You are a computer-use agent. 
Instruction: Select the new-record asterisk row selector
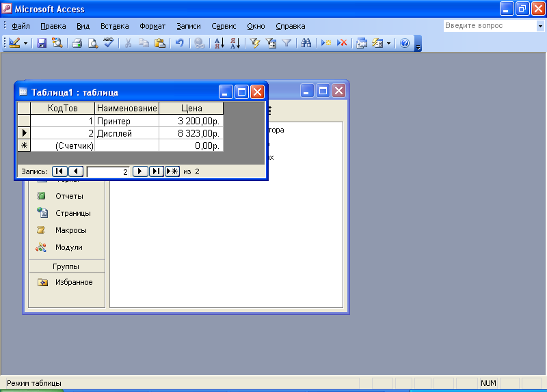click(24, 145)
